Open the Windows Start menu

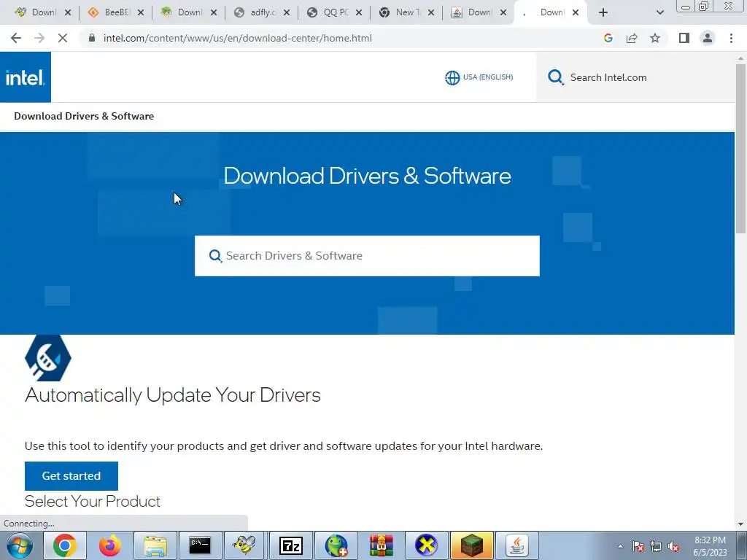tap(20, 545)
